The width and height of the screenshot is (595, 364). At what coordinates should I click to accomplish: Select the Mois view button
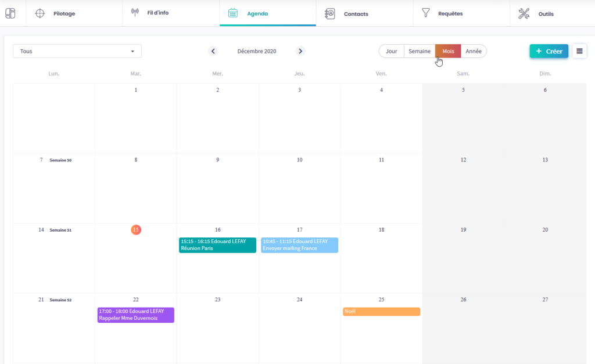tap(448, 51)
